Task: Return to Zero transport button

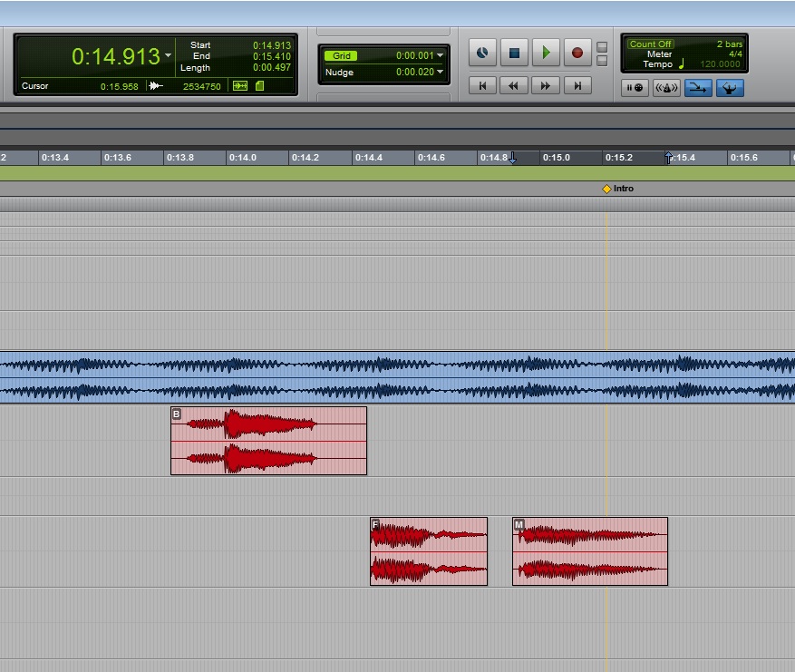Action: pyautogui.click(x=482, y=86)
